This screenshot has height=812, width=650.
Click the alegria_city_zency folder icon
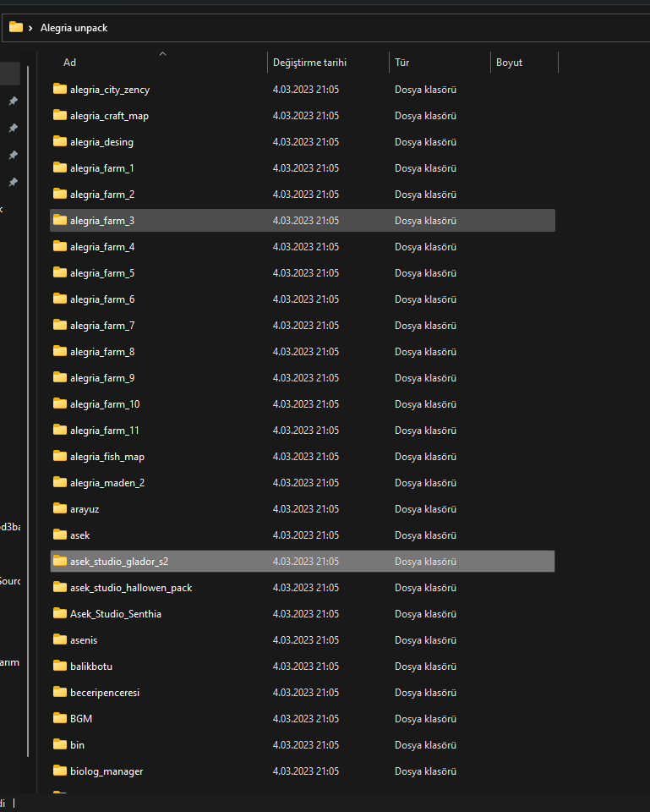[x=60, y=89]
